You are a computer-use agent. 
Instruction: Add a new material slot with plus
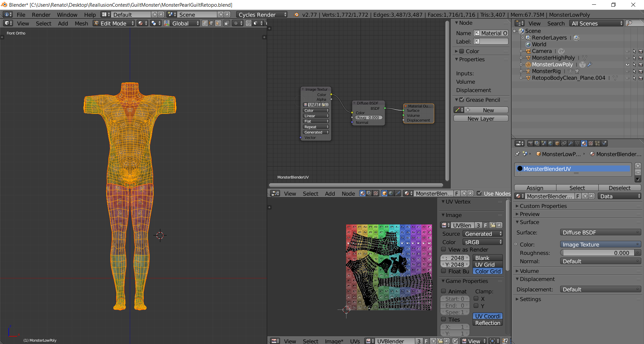(x=638, y=166)
